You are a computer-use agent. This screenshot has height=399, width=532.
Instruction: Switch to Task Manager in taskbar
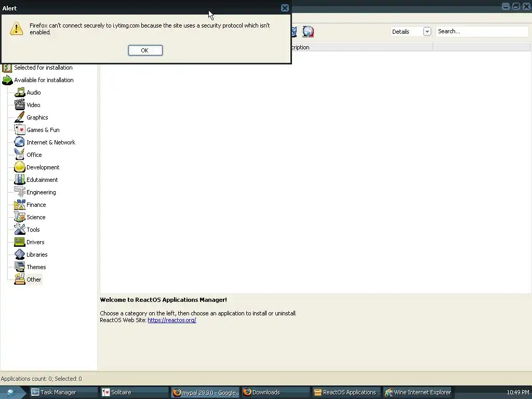(x=63, y=392)
